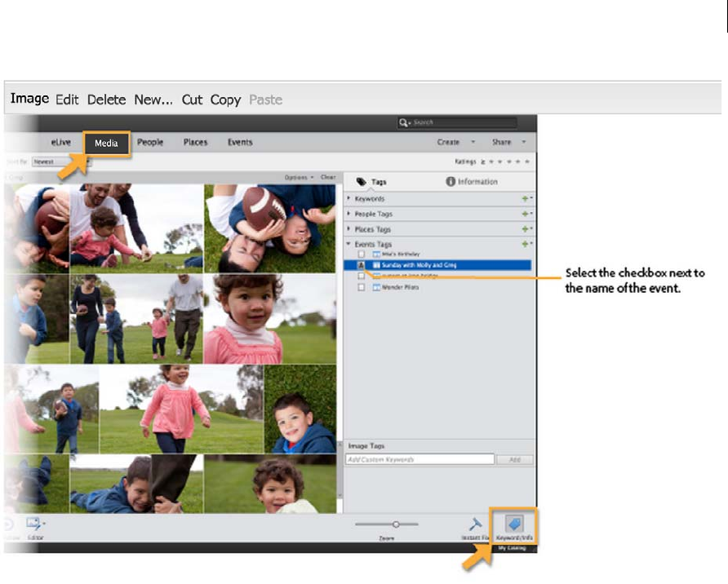
Task: Adjust the Zoom slider handle
Action: pyautogui.click(x=396, y=524)
